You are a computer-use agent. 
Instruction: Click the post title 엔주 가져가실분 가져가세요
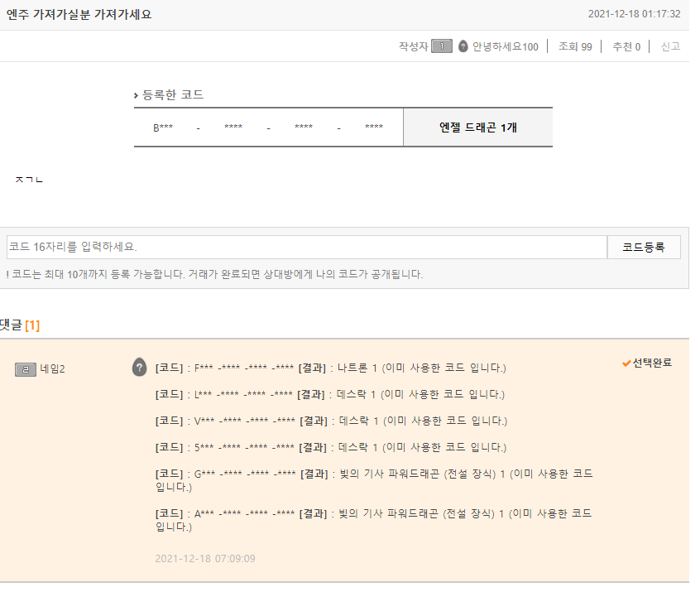pos(79,14)
